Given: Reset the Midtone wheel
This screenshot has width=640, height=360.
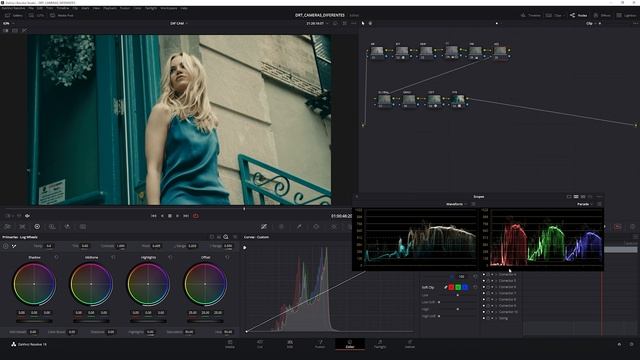Looking at the screenshot, I should pos(113,257).
